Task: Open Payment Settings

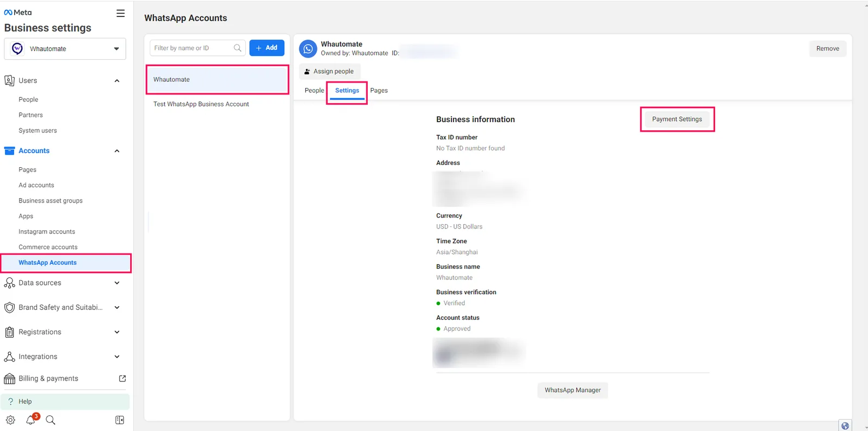Action: 677,119
